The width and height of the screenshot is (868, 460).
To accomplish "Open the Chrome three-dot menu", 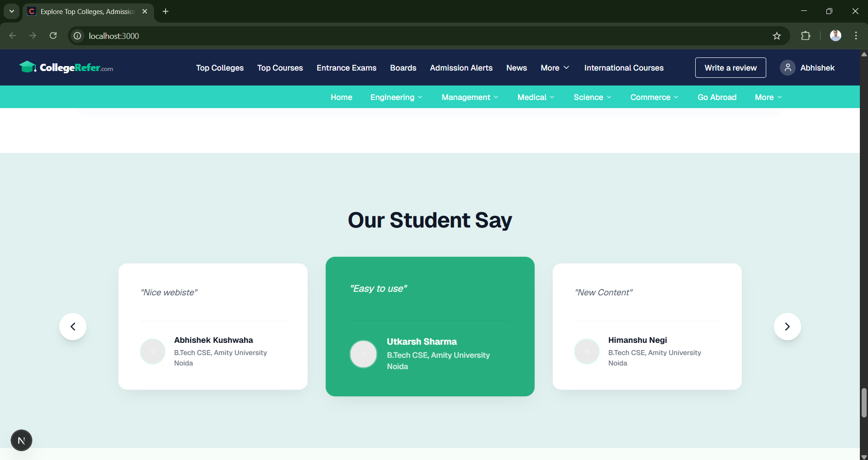I will [856, 36].
